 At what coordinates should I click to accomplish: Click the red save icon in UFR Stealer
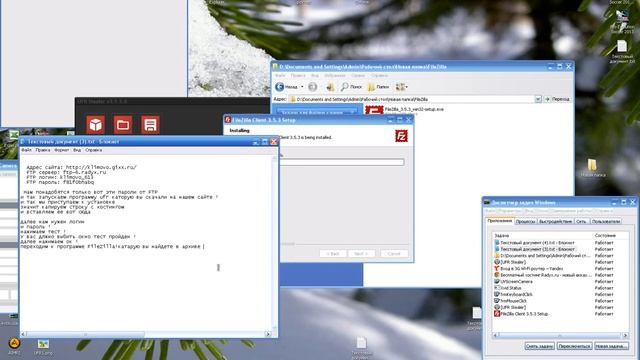coord(150,124)
